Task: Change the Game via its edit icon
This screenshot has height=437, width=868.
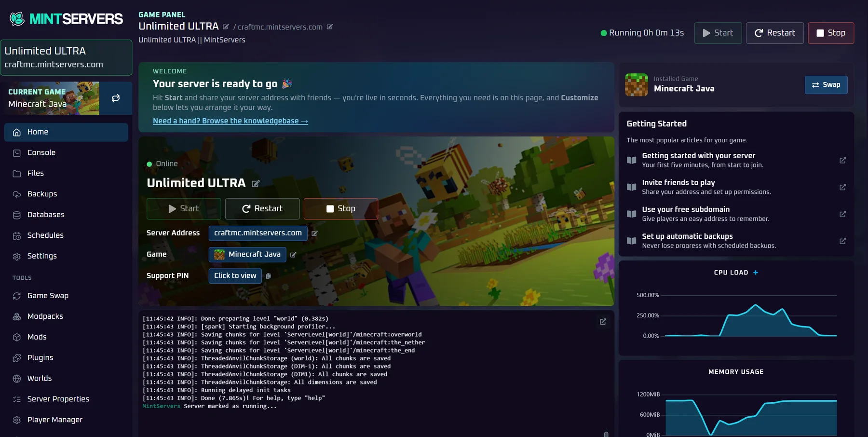Action: (293, 255)
